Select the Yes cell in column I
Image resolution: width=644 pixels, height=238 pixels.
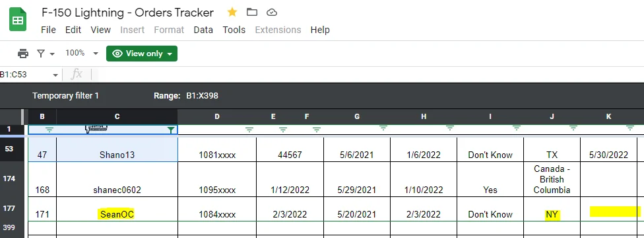[490, 179]
